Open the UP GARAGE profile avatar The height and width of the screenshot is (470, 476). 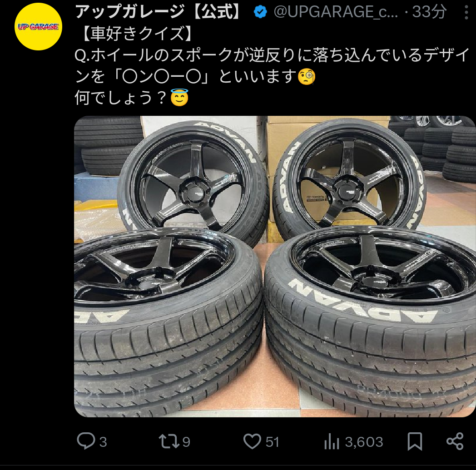click(38, 27)
